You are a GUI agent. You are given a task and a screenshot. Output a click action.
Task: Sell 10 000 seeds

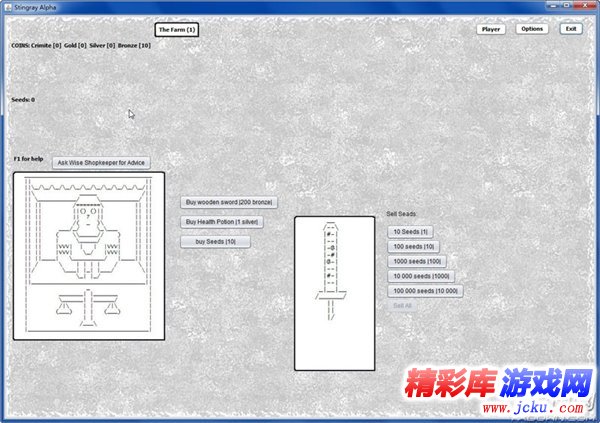(x=421, y=276)
